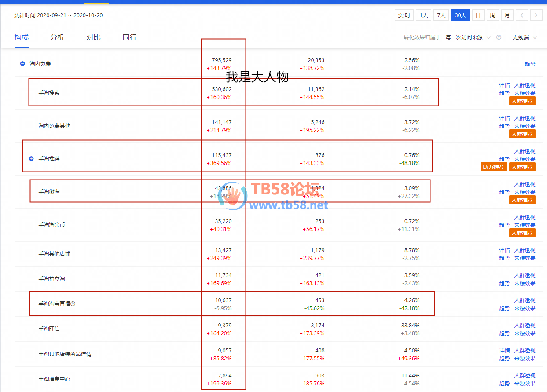Select the 实时 time range button

tap(404, 15)
